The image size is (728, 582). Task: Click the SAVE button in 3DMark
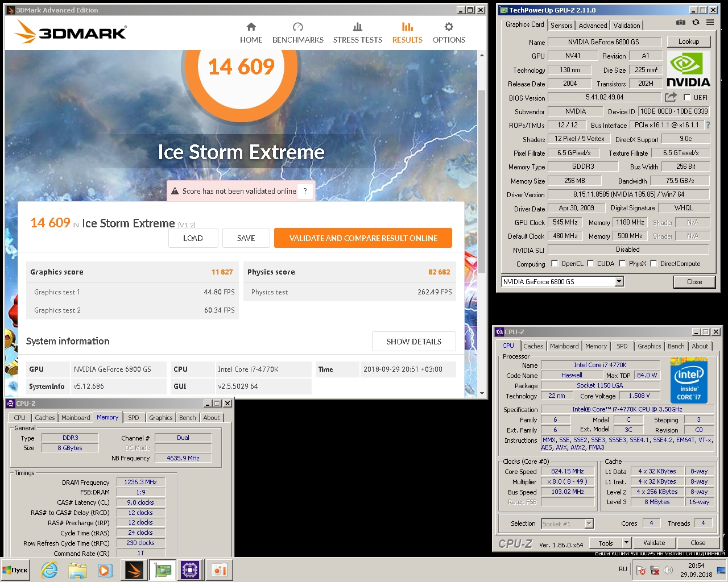point(246,238)
